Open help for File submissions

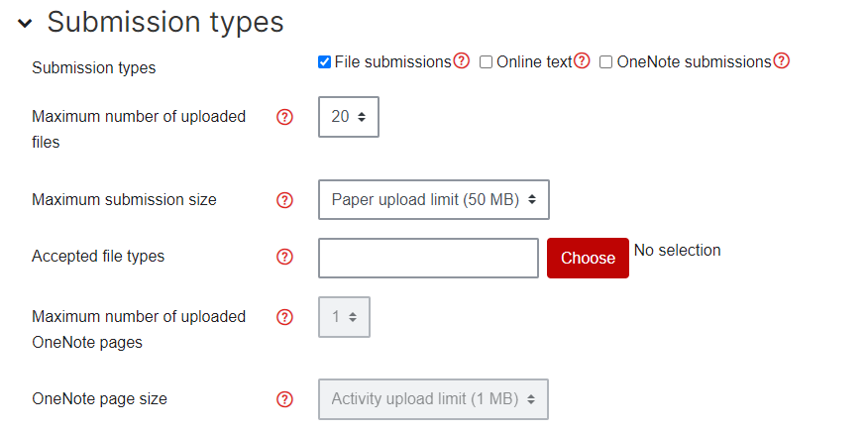[461, 60]
